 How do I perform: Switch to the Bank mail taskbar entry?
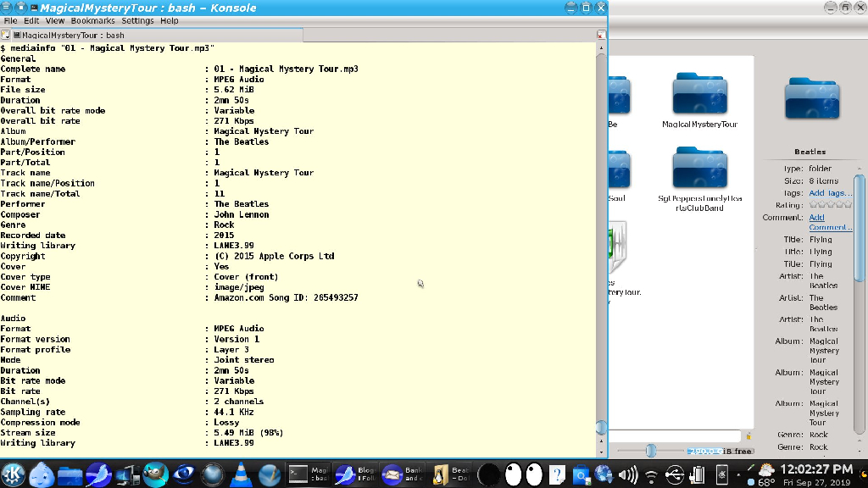click(x=402, y=474)
